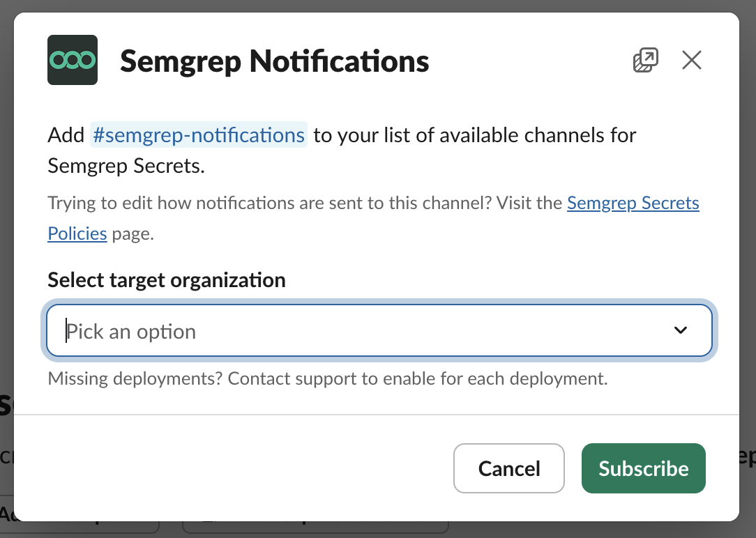Expand the target organization combo box
The height and width of the screenshot is (538, 756).
379,330
